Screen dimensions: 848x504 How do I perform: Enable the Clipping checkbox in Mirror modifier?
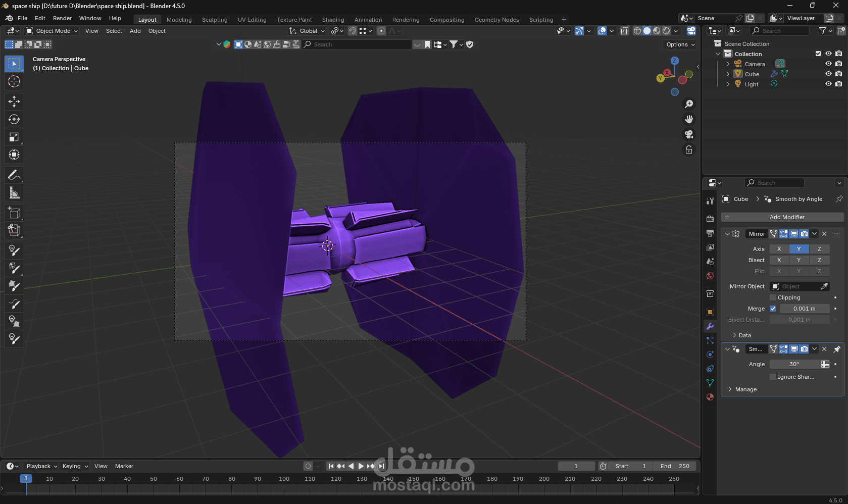tap(773, 297)
